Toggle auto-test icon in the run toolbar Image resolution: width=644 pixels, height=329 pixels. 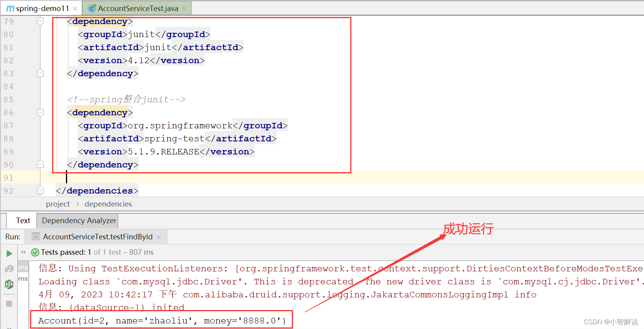pos(9,284)
